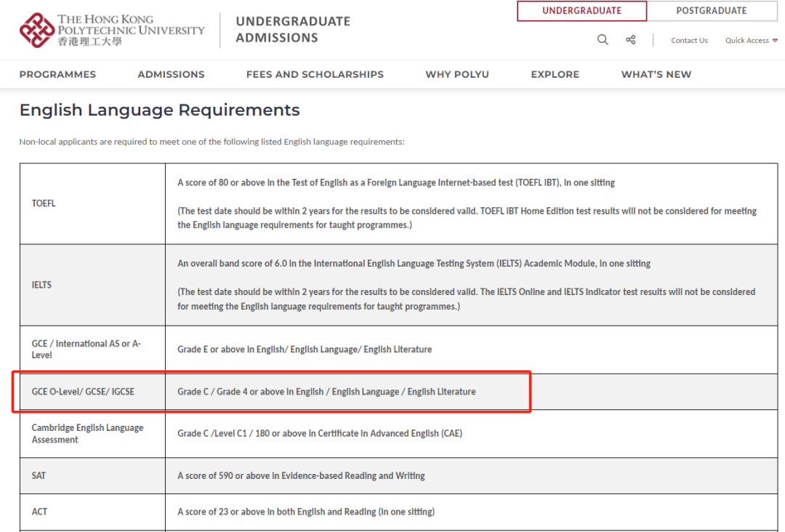Click the share icon in header
This screenshot has width=785, height=532.
click(631, 40)
